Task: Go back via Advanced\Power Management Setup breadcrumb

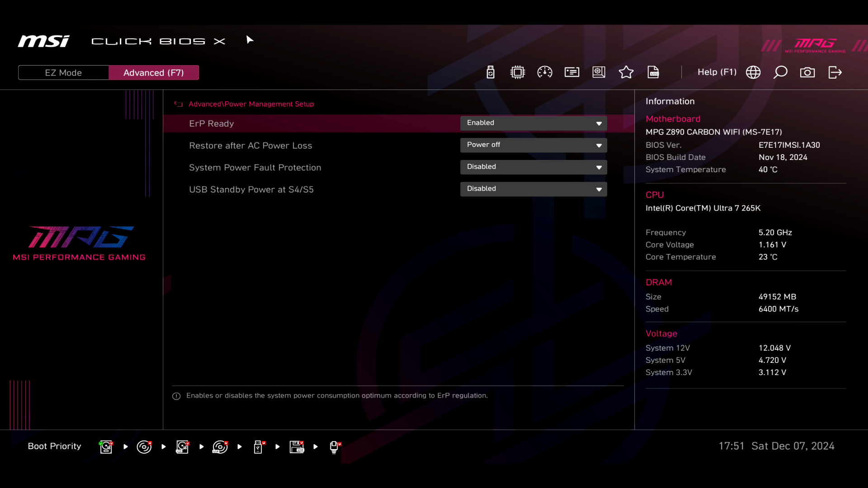Action: pyautogui.click(x=251, y=104)
